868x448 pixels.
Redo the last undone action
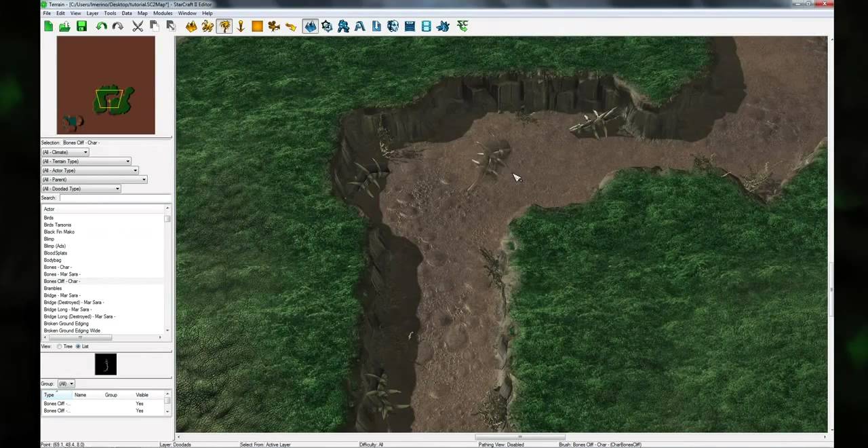click(117, 26)
